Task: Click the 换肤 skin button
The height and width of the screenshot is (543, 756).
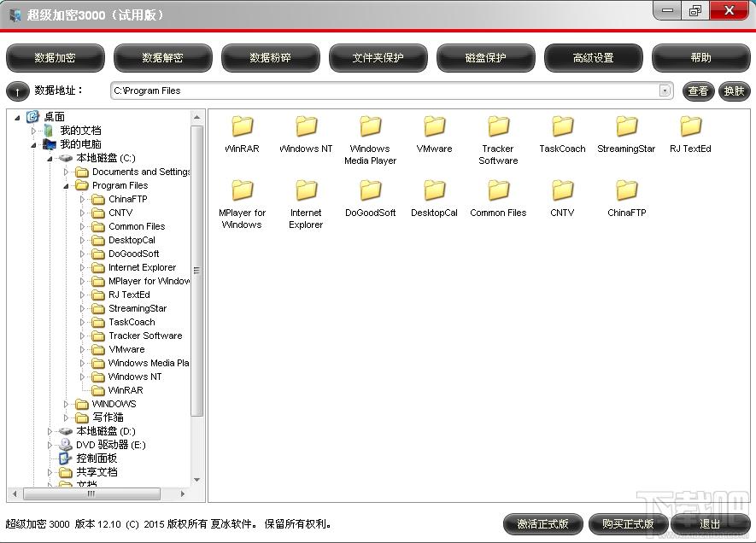Action: [734, 91]
